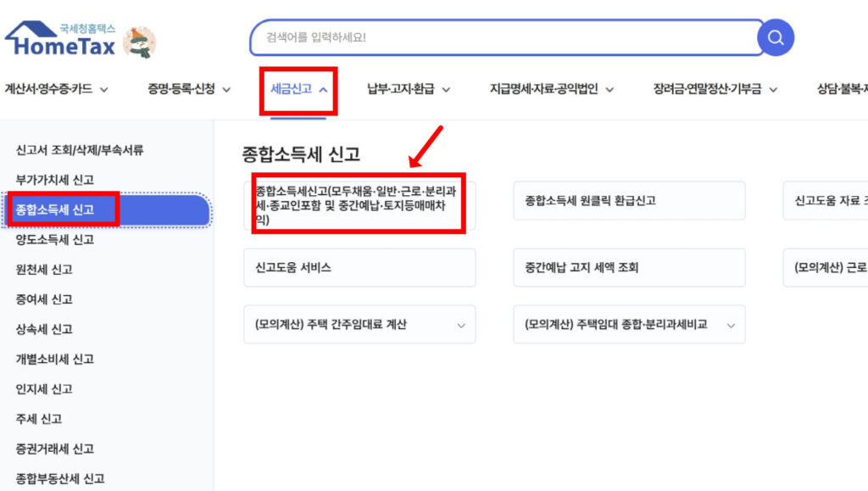Select 상속세 신고 in sidebar
This screenshot has height=491, width=868.
tap(44, 329)
